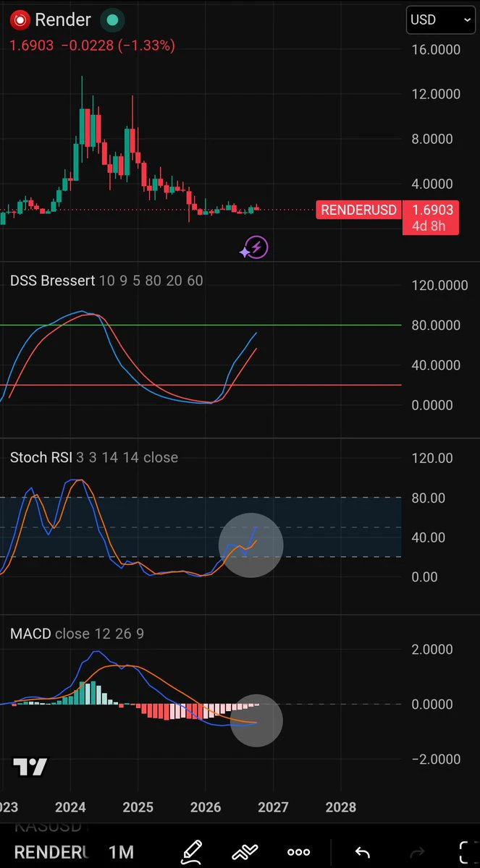This screenshot has width=480, height=868.
Task: Click the 12.0000 price scale label
Action: tap(436, 95)
